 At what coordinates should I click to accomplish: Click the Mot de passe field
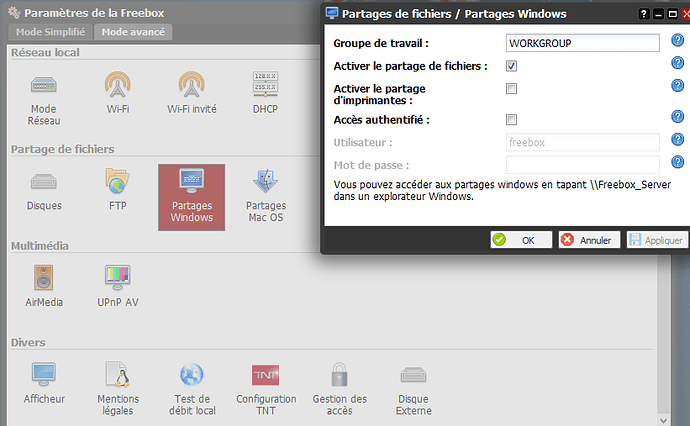click(583, 165)
